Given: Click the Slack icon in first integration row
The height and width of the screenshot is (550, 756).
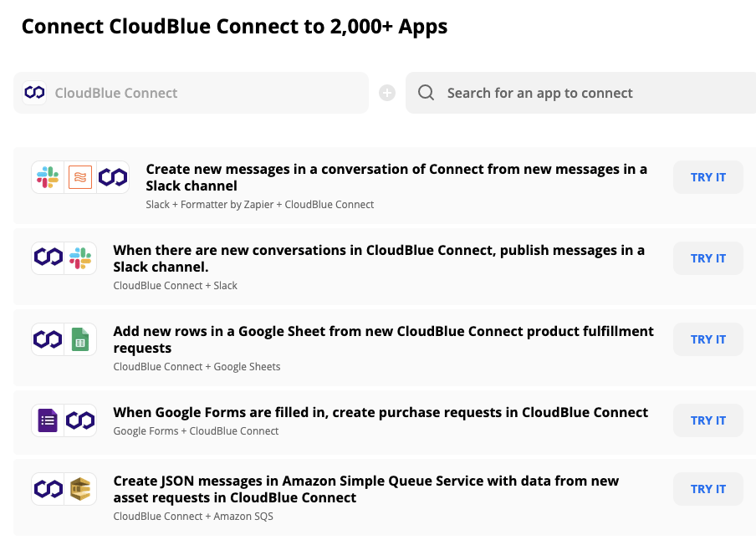Looking at the screenshot, I should [x=48, y=177].
